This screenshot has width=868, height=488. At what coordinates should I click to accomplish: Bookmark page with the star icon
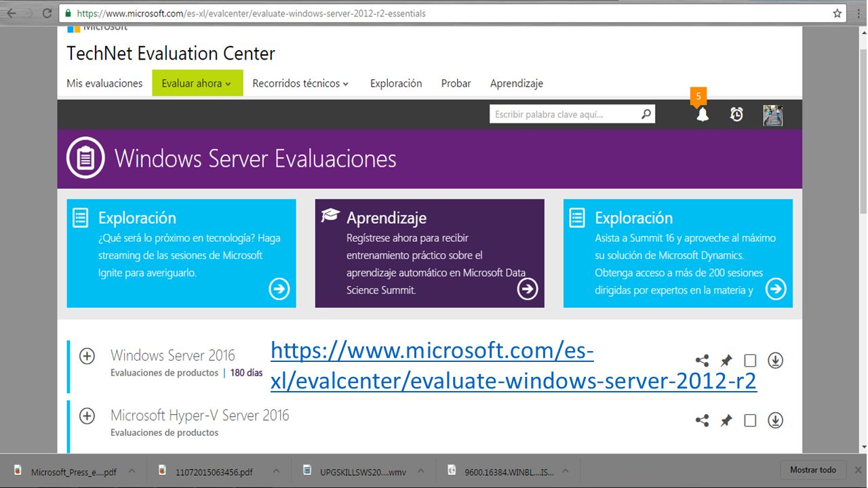(837, 13)
